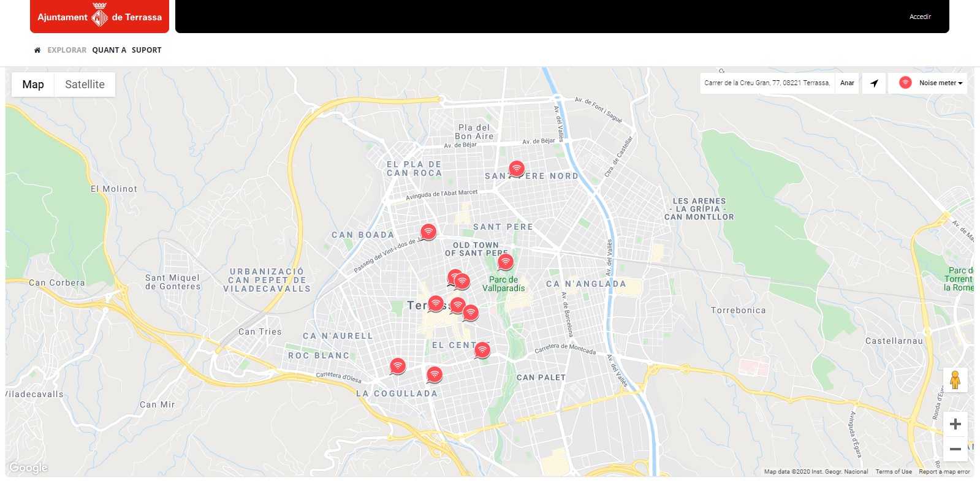Click the Accedir login link
The image size is (980, 481).
click(920, 17)
